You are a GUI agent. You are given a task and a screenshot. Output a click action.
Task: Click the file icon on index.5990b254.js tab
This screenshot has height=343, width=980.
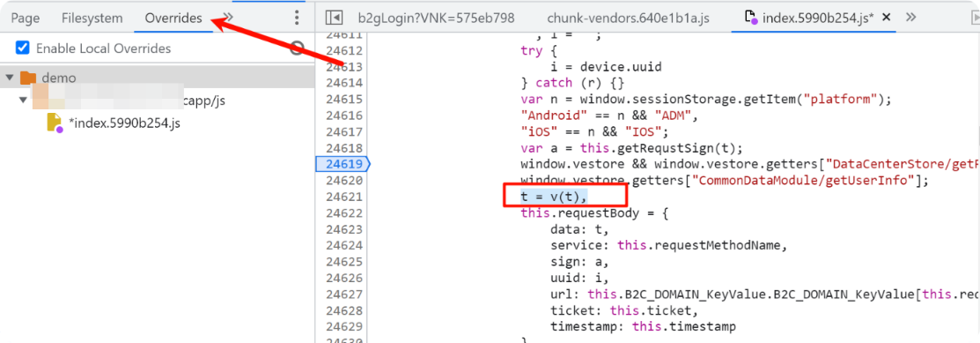pos(750,18)
